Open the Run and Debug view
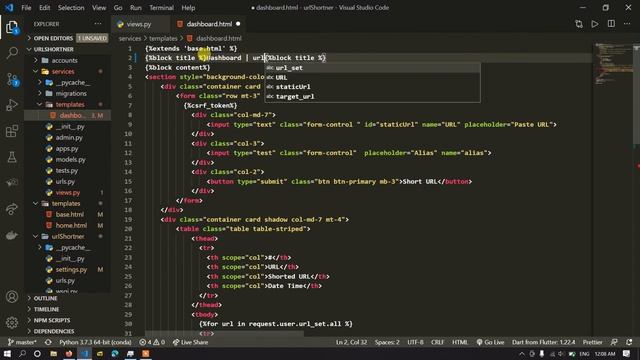640x360 pixels. 12,105
